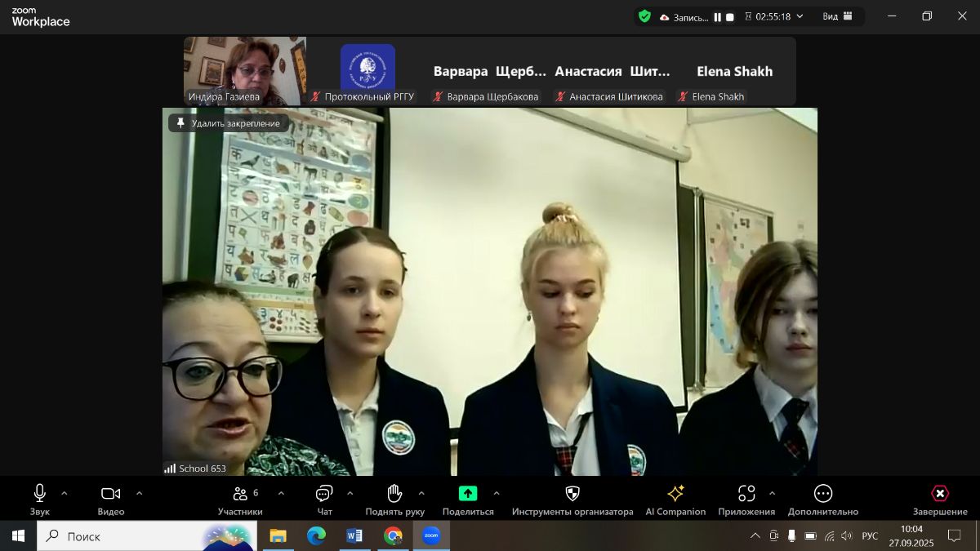The width and height of the screenshot is (980, 551).
Task: Expand share options arrow beside Поделиться
Action: click(x=497, y=493)
